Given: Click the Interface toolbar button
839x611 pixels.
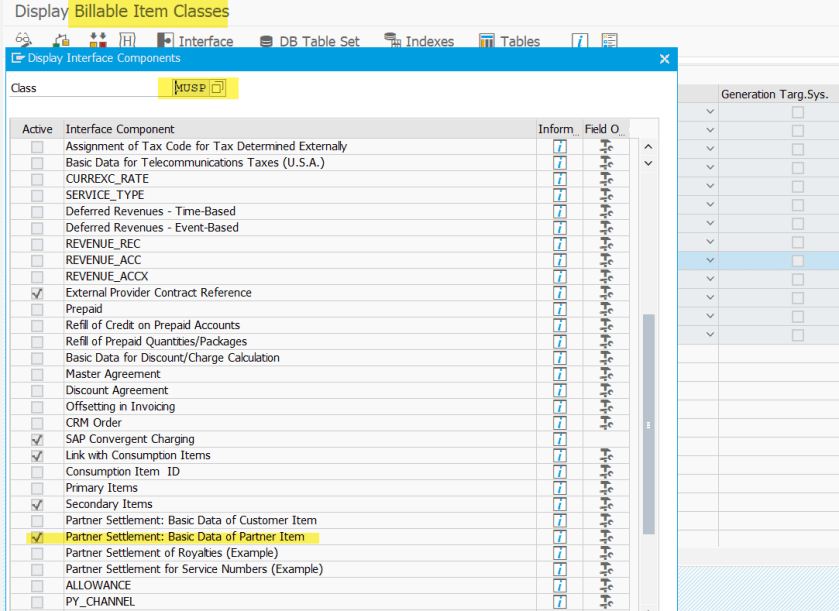Looking at the screenshot, I should pyautogui.click(x=195, y=41).
